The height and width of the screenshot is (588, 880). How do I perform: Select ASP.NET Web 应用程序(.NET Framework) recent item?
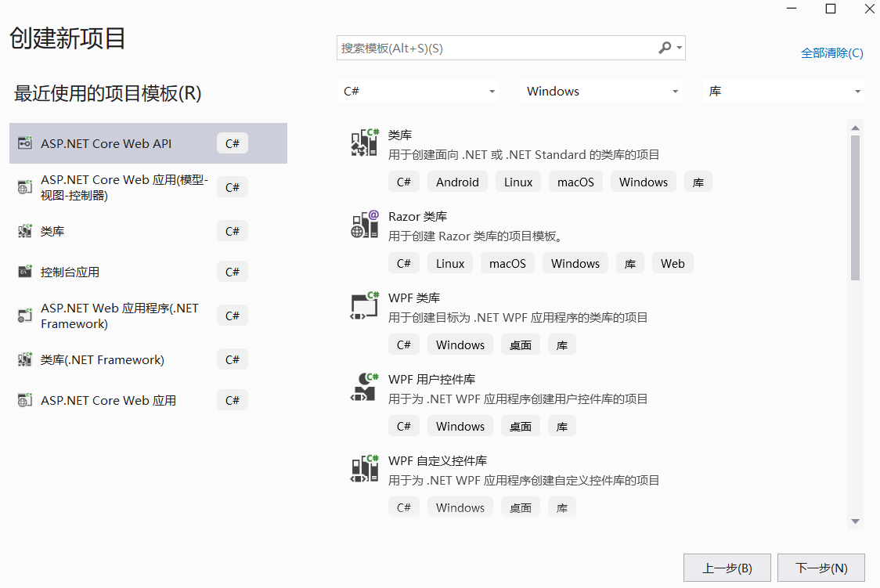(x=148, y=316)
